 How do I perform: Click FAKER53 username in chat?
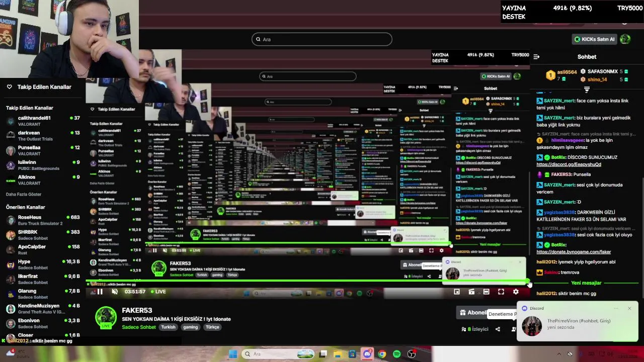click(561, 174)
